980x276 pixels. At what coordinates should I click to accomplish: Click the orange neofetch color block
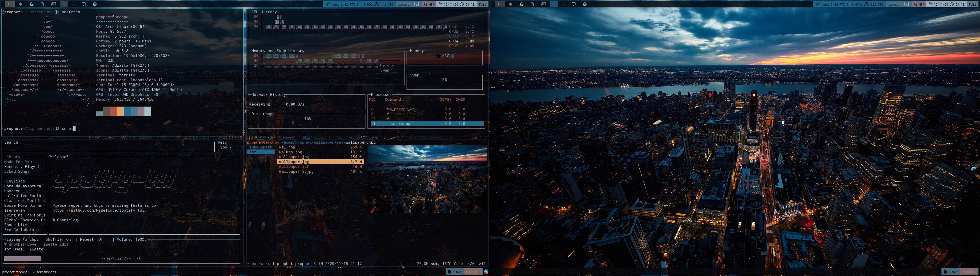(120, 111)
